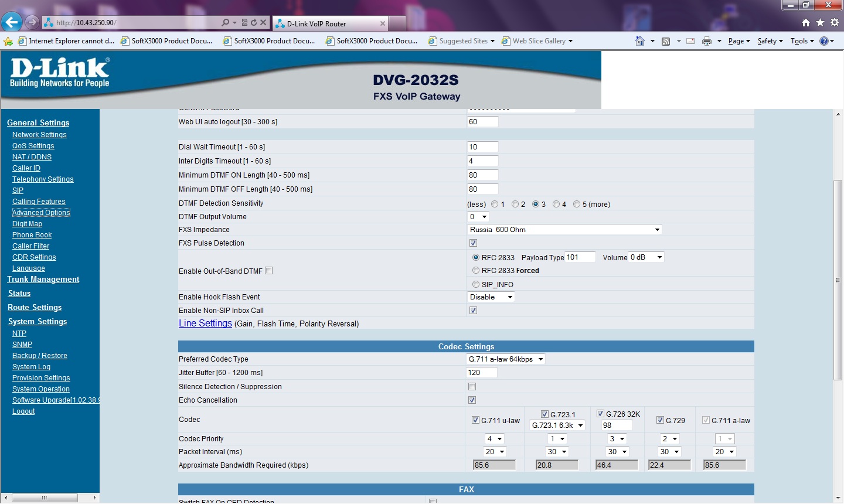The width and height of the screenshot is (844, 504).
Task: Click the Jitter Buffer input field
Action: [x=481, y=373]
